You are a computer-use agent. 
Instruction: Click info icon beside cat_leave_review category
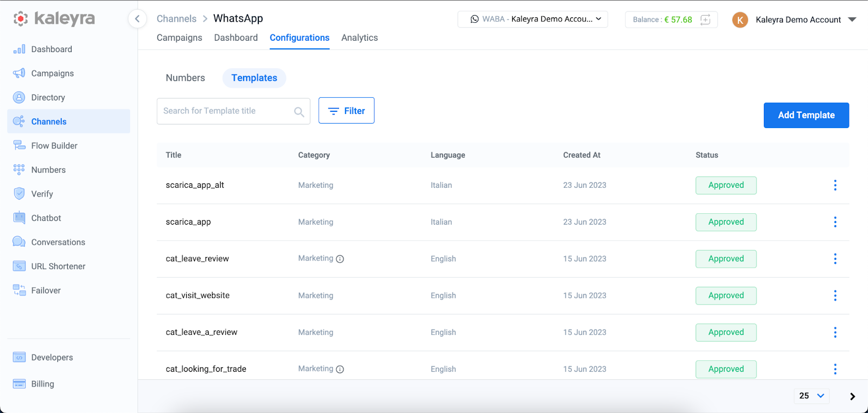click(x=340, y=259)
